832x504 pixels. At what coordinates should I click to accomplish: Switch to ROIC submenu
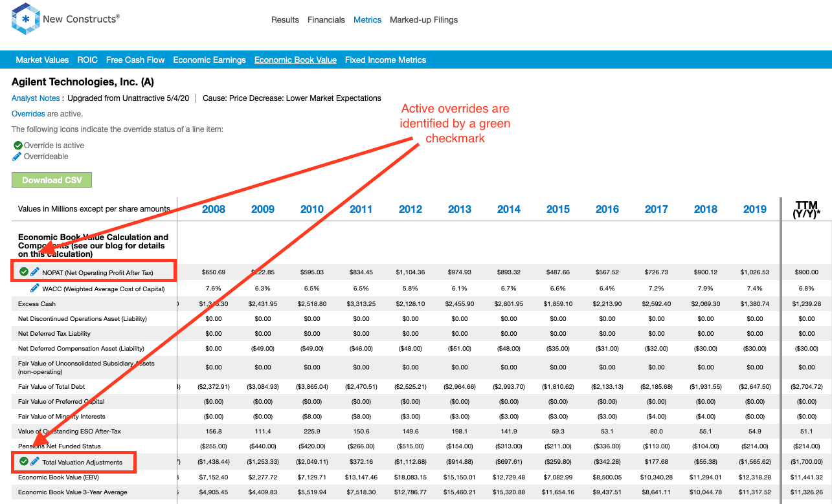pyautogui.click(x=87, y=60)
